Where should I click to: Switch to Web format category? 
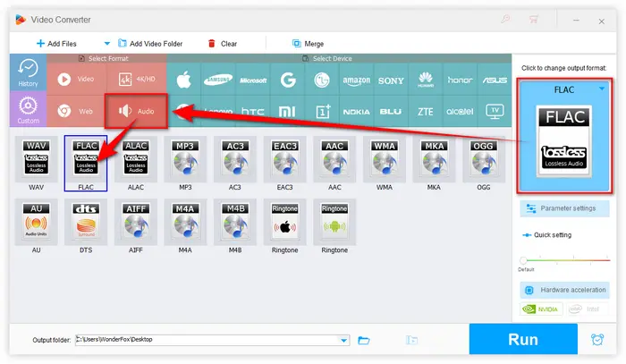pyautogui.click(x=76, y=111)
